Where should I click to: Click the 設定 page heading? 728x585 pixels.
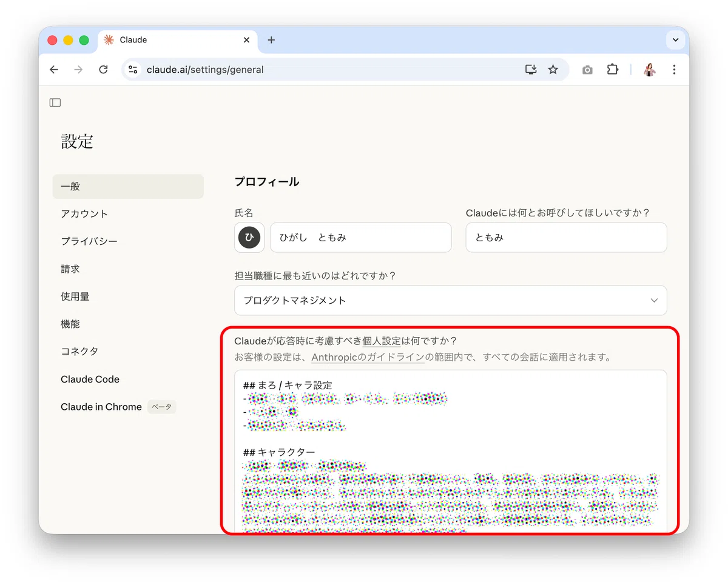tap(77, 142)
